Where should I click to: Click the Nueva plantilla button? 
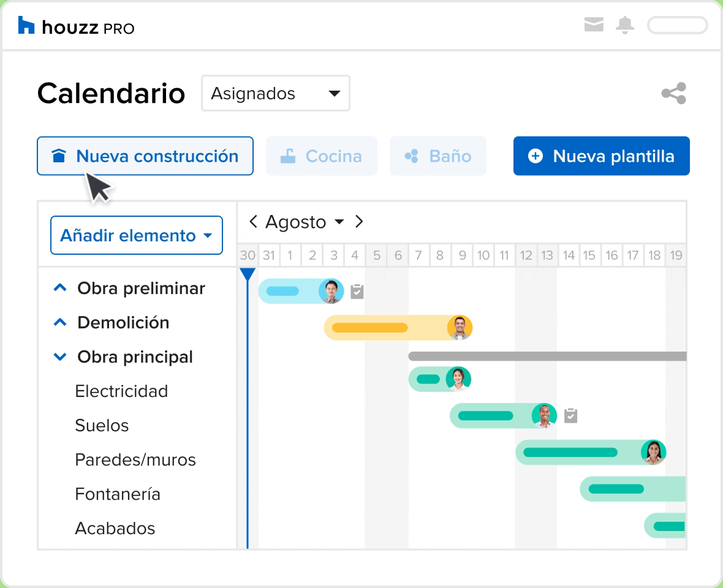click(601, 156)
